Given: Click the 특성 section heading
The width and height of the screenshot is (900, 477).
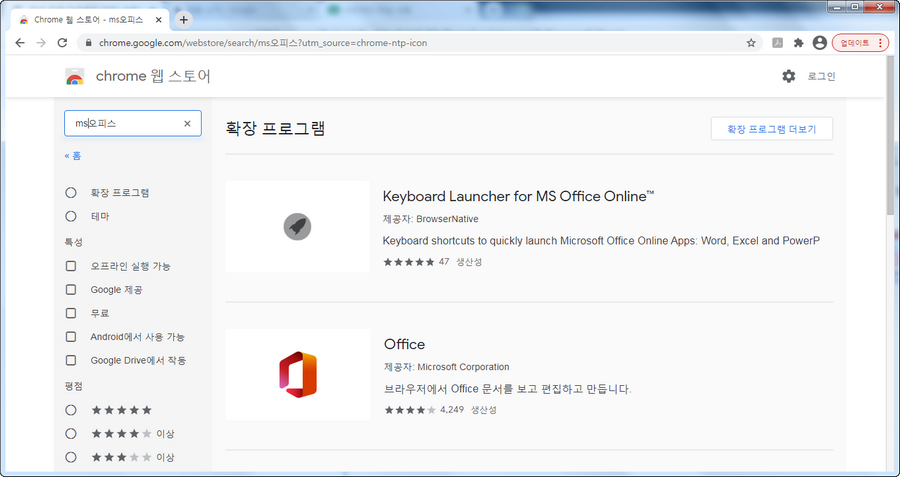Looking at the screenshot, I should [x=73, y=242].
